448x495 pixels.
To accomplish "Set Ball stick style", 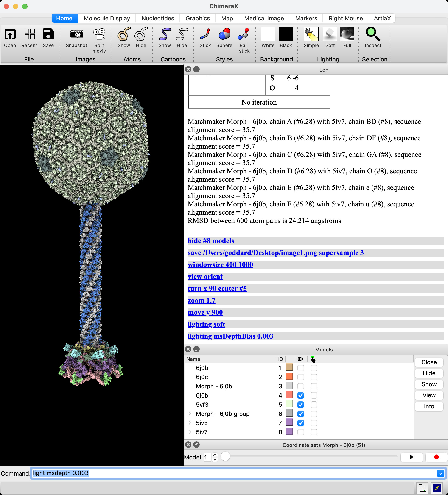I will click(x=244, y=34).
